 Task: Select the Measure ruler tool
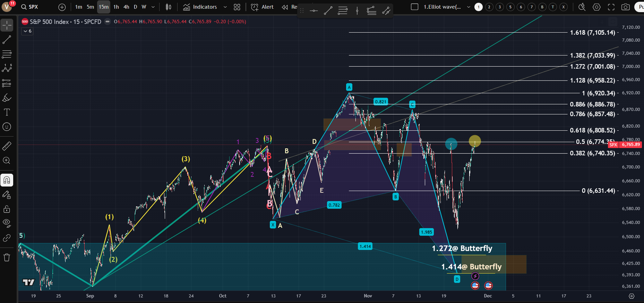[7, 146]
